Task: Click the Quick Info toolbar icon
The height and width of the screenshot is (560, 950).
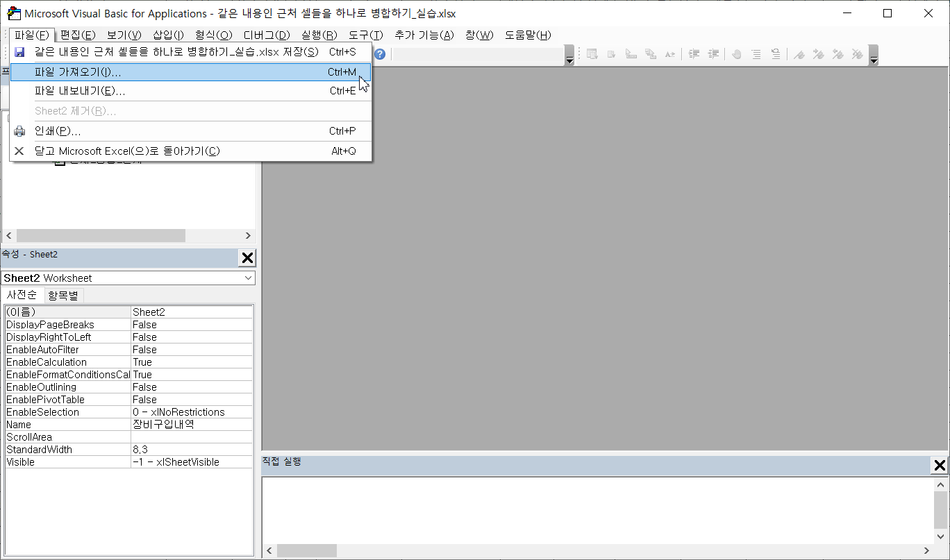Action: [x=631, y=54]
